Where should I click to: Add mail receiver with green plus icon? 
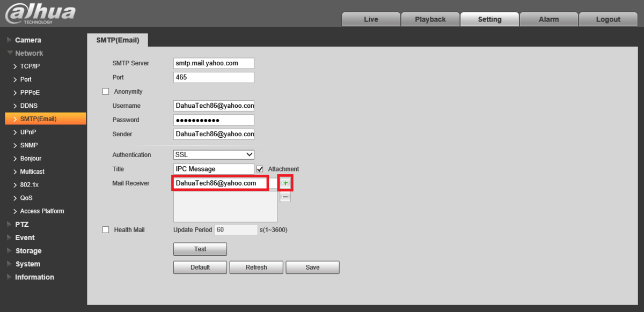click(286, 183)
